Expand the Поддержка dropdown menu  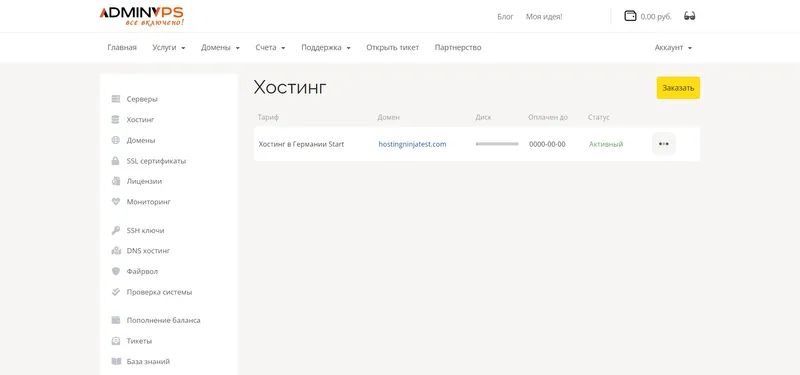tap(326, 47)
